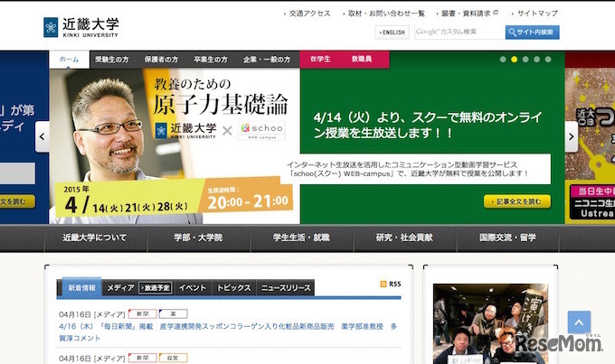The height and width of the screenshot is (364, 615).
Task: Select the 新着情報 news tab
Action: pyautogui.click(x=81, y=288)
